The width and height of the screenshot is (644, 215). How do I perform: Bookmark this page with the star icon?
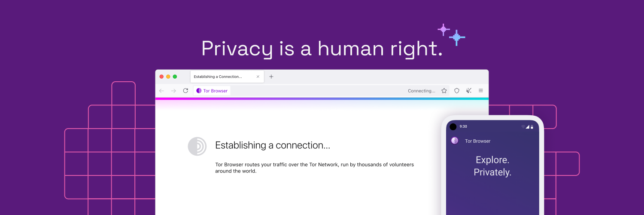tap(444, 91)
